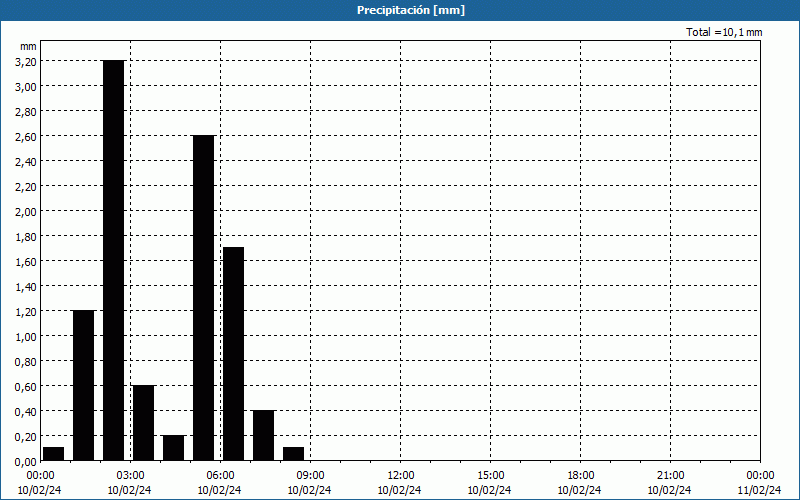Click the '2,80' y-axis label

pyautogui.click(x=26, y=111)
